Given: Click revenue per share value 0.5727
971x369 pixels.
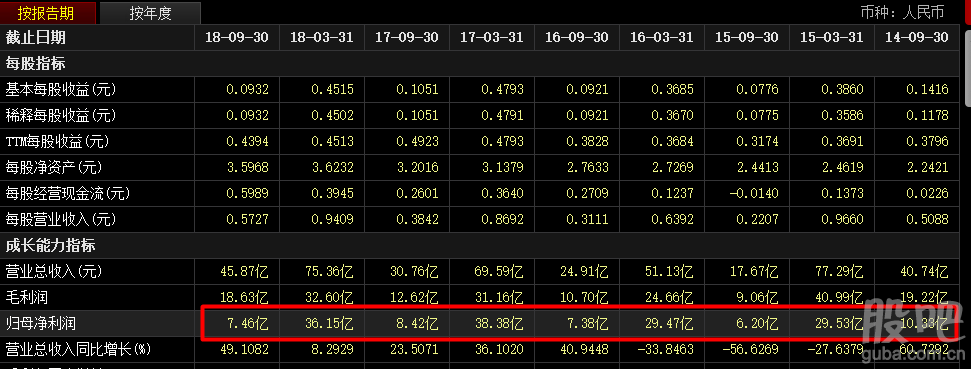Looking at the screenshot, I should [247, 220].
